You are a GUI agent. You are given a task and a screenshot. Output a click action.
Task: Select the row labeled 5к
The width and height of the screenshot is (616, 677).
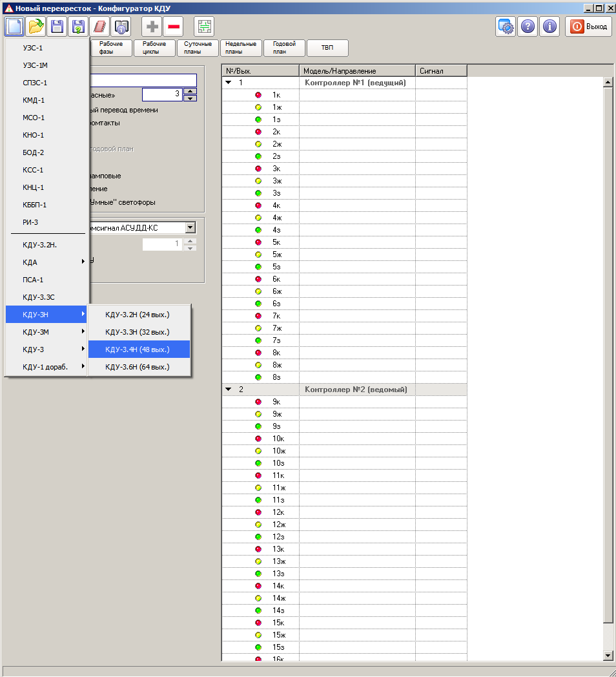[x=344, y=242]
